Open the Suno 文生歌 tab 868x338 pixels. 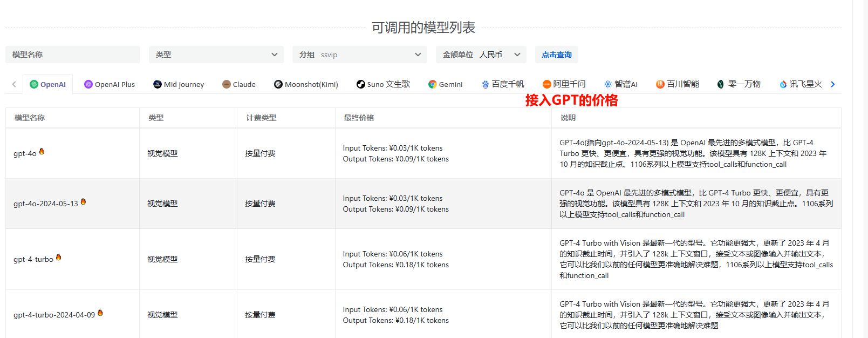383,84
